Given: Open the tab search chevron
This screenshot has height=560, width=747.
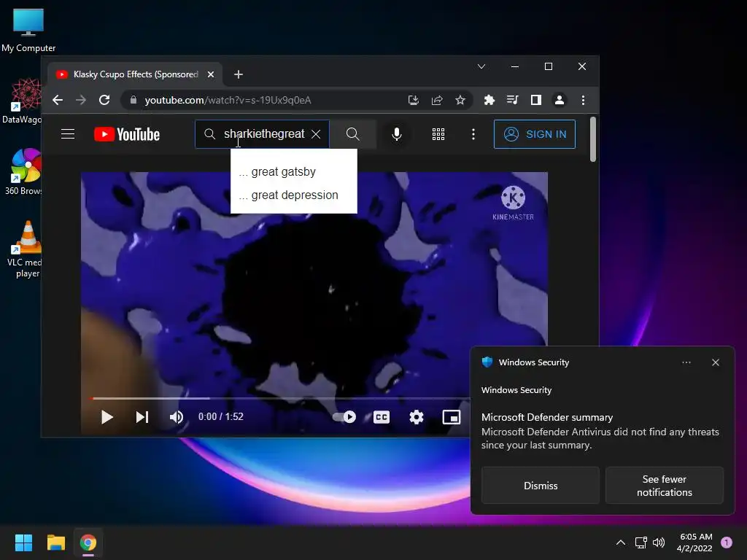Looking at the screenshot, I should click(x=481, y=66).
